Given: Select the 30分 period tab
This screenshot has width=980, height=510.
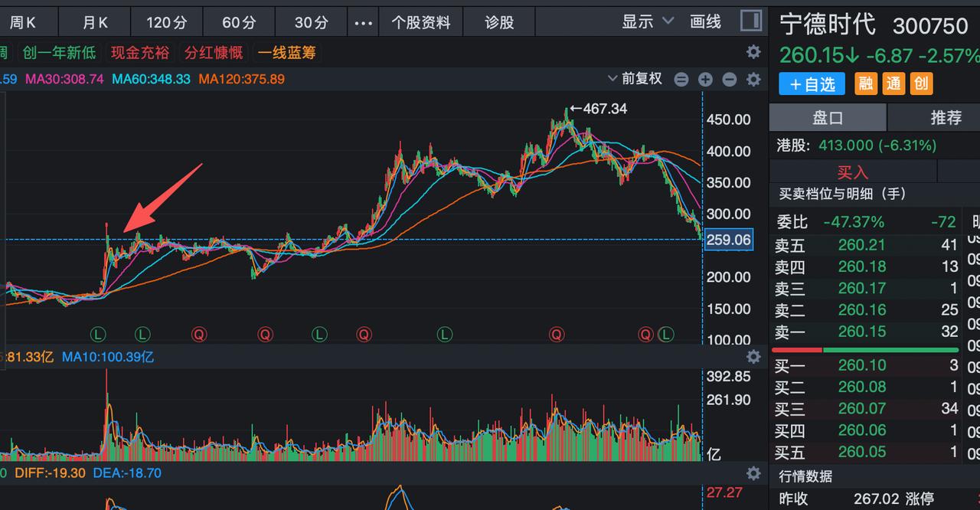Looking at the screenshot, I should click(x=311, y=22).
